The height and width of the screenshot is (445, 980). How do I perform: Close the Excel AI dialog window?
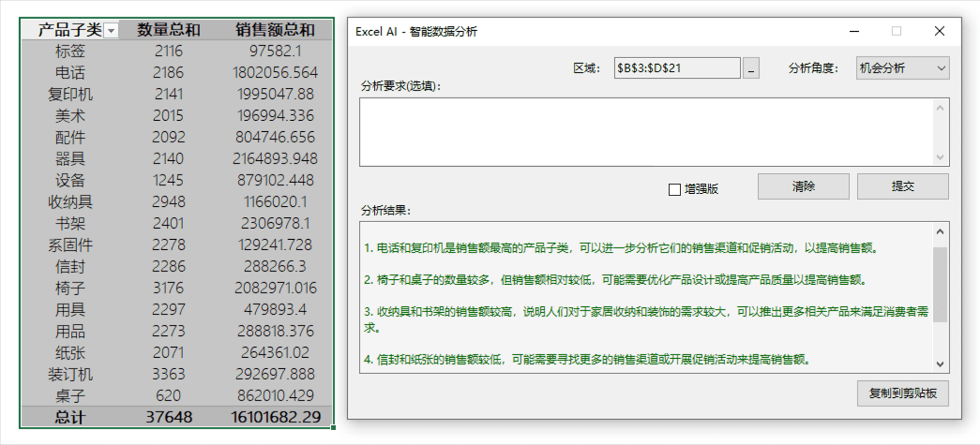pos(940,31)
